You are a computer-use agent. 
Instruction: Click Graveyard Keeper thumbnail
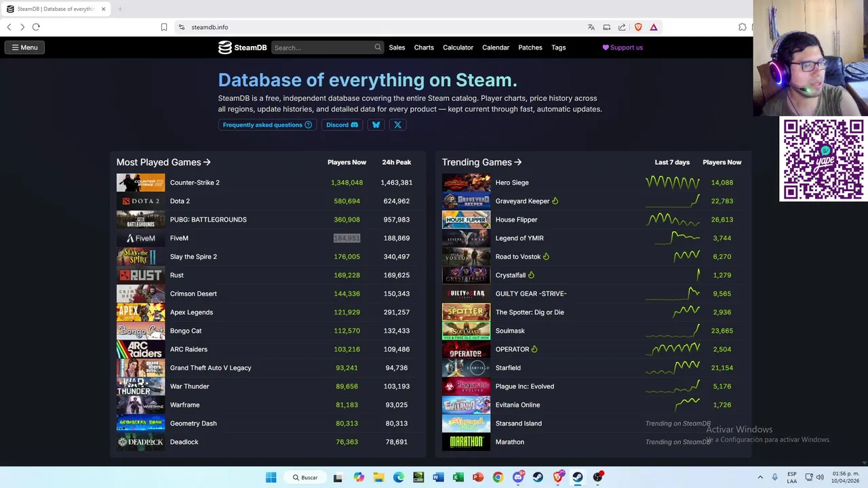pos(466,201)
